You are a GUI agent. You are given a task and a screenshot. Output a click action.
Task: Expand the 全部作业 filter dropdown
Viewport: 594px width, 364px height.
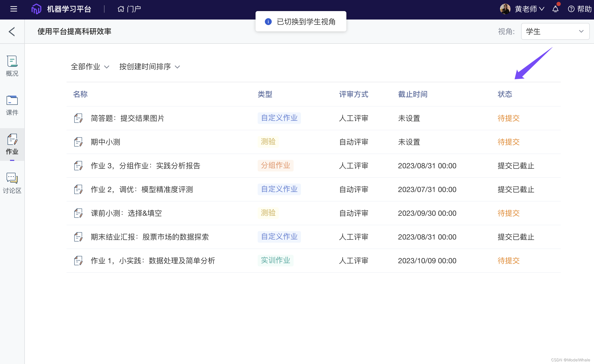(90, 67)
